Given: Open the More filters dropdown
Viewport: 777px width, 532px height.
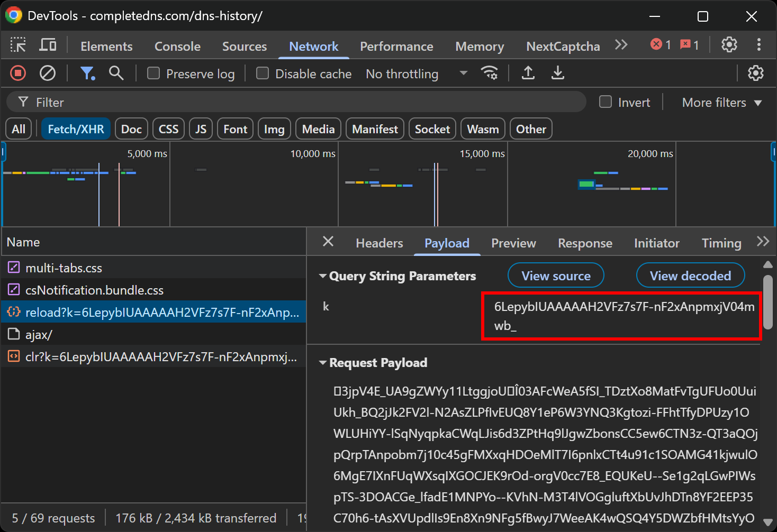Looking at the screenshot, I should pos(722,102).
